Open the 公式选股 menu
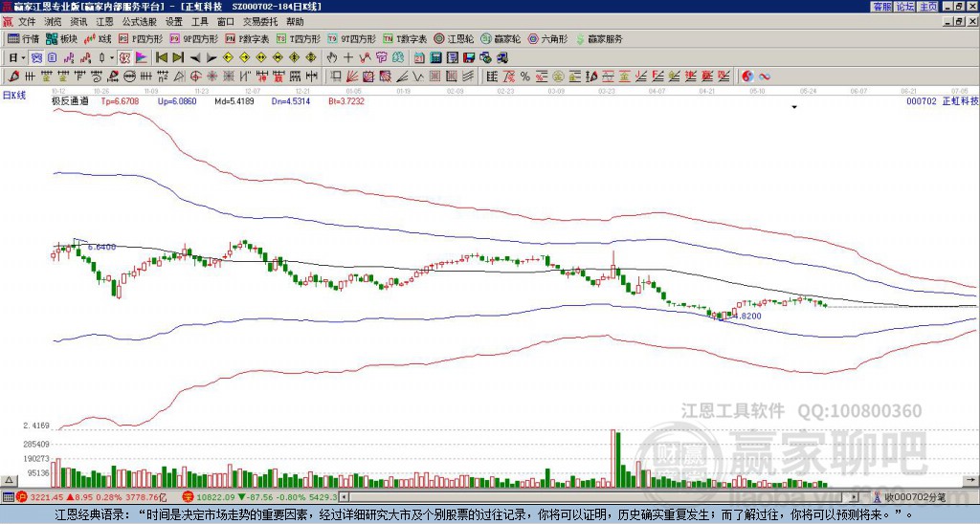 coord(140,22)
